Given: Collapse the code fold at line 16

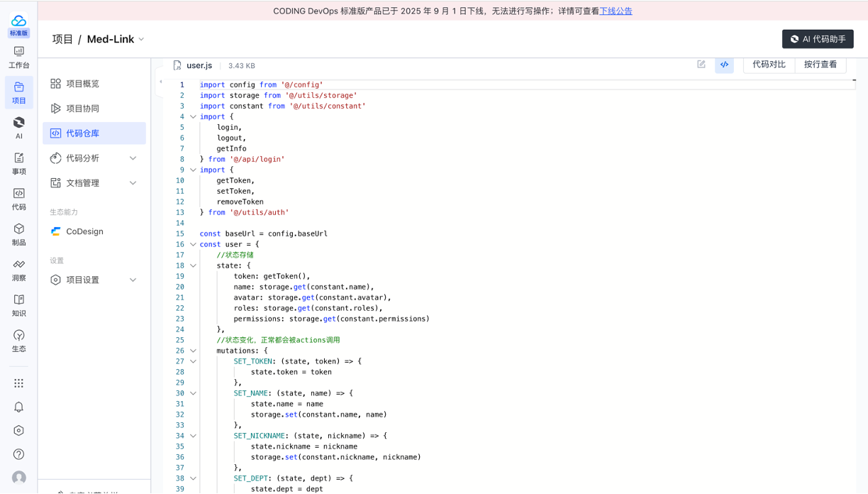Looking at the screenshot, I should 193,244.
